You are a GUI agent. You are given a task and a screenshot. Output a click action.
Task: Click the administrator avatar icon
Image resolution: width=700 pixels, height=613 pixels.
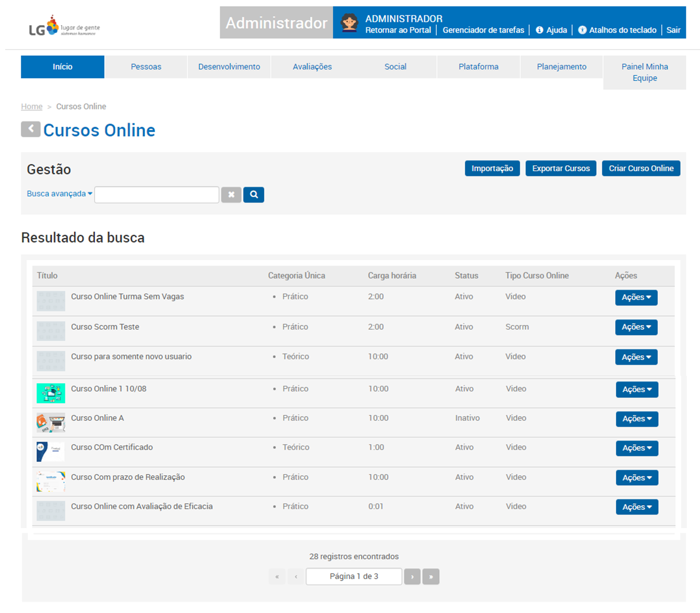[x=349, y=22]
